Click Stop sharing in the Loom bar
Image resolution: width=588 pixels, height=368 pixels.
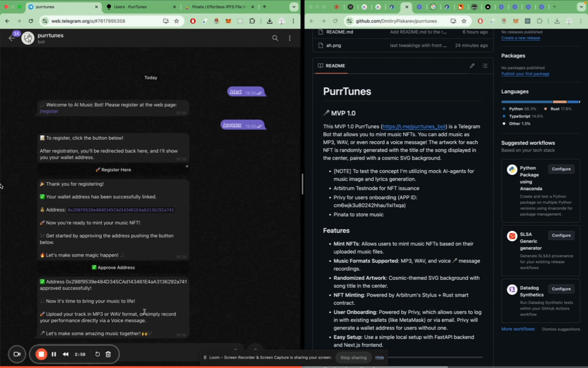[x=353, y=357]
